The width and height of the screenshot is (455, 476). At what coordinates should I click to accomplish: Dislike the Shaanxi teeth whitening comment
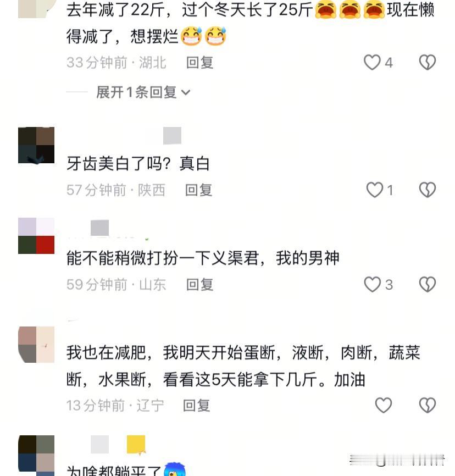point(428,190)
